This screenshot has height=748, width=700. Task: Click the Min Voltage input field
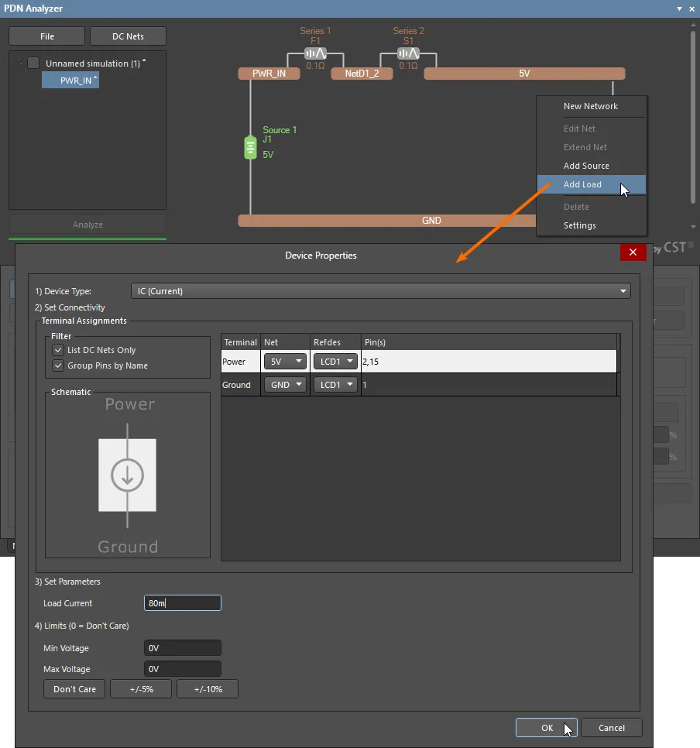pos(183,648)
